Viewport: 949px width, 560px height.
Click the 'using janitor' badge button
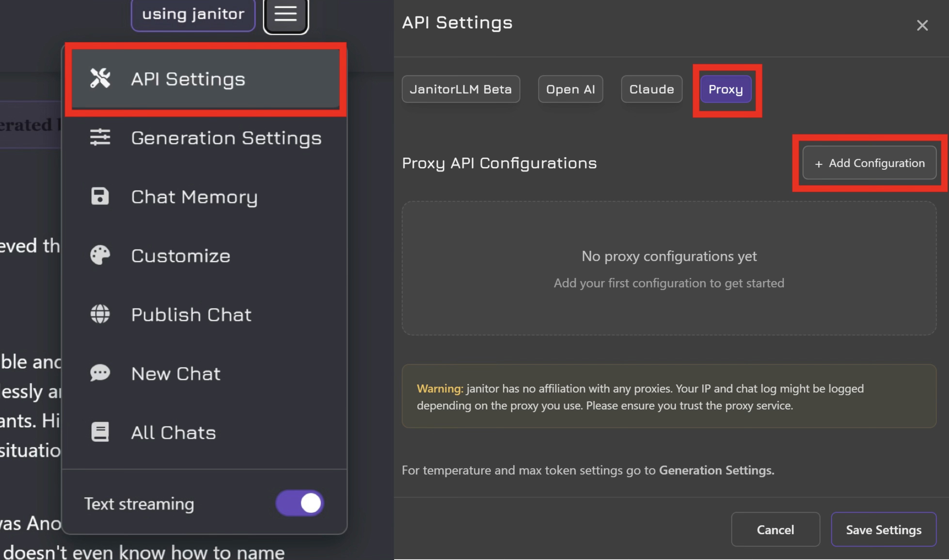193,14
